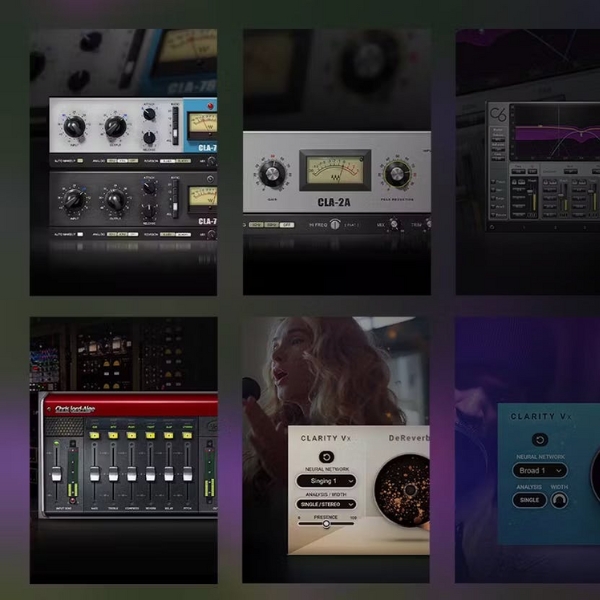Click the input level meter in CLA Vocals

click(x=73, y=474)
